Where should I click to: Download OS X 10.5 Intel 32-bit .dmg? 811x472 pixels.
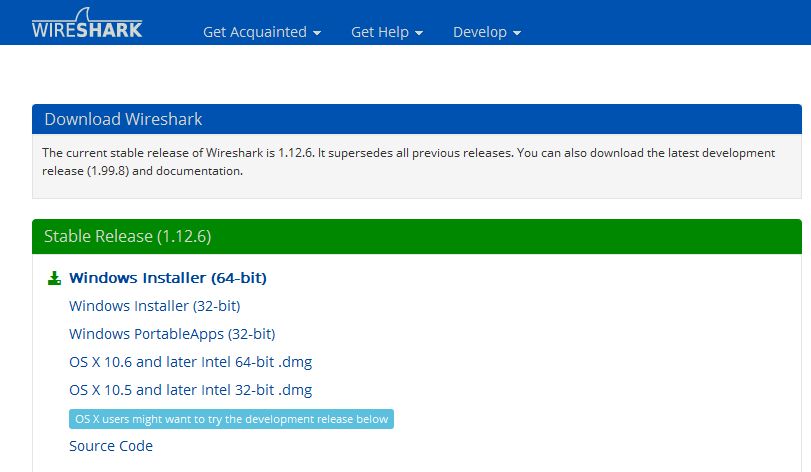(190, 390)
